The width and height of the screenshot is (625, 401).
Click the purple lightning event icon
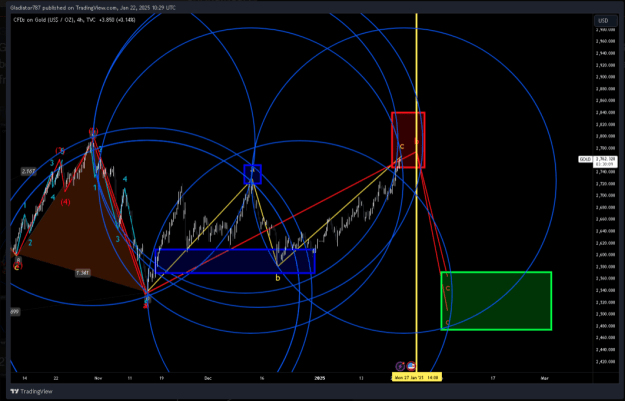(x=400, y=366)
